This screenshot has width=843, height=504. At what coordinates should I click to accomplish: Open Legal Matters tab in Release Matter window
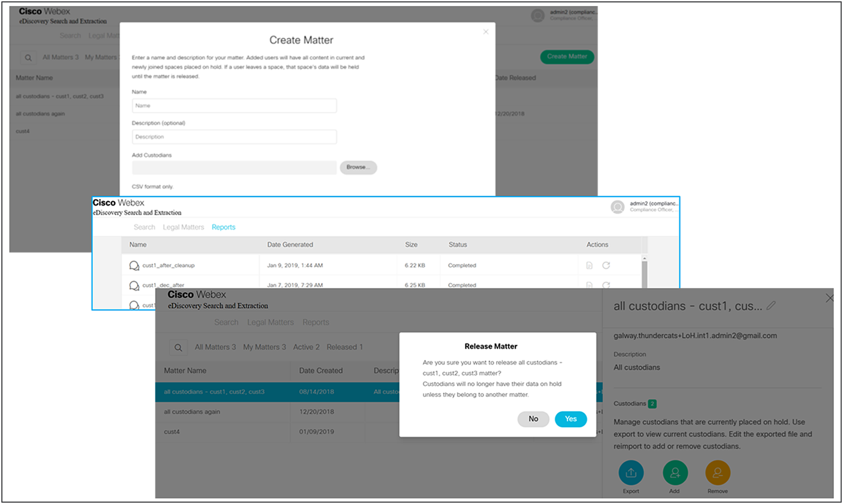[x=271, y=322]
